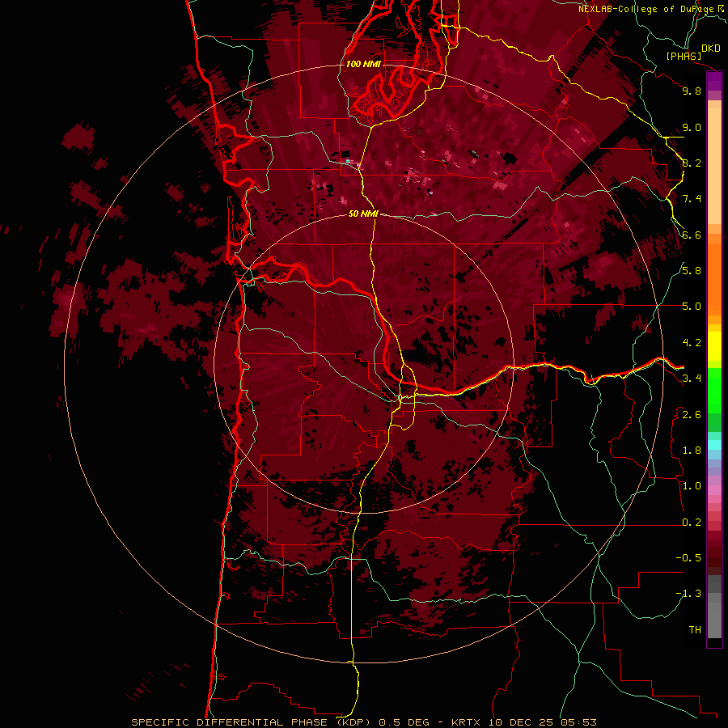Viewport: 728px width, 728px height.
Task: Click the 05:53 timestamp in the caption
Action: tap(578, 722)
